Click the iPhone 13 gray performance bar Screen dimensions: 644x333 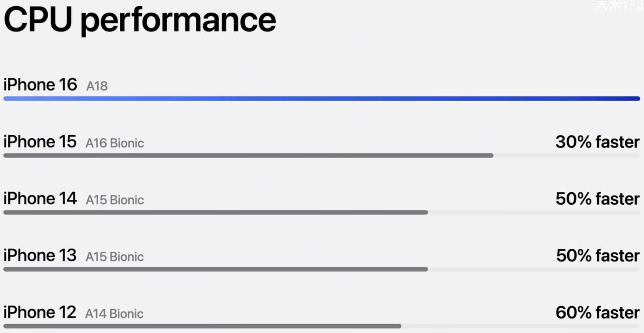(x=216, y=269)
